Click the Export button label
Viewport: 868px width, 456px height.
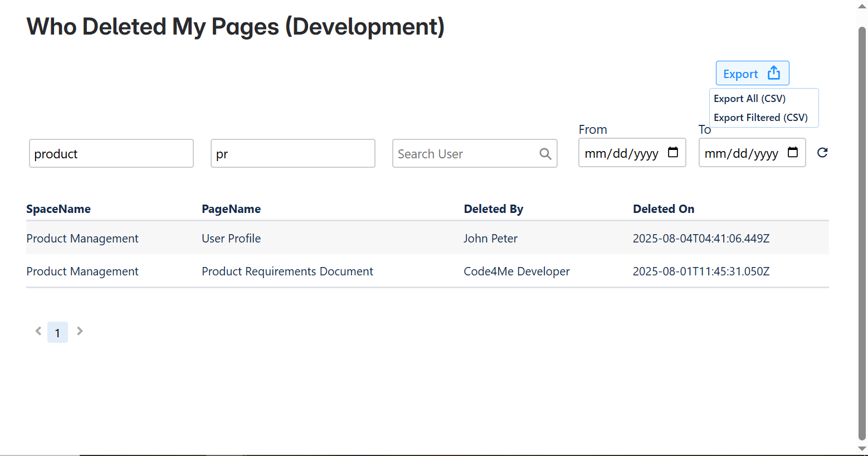pos(740,74)
